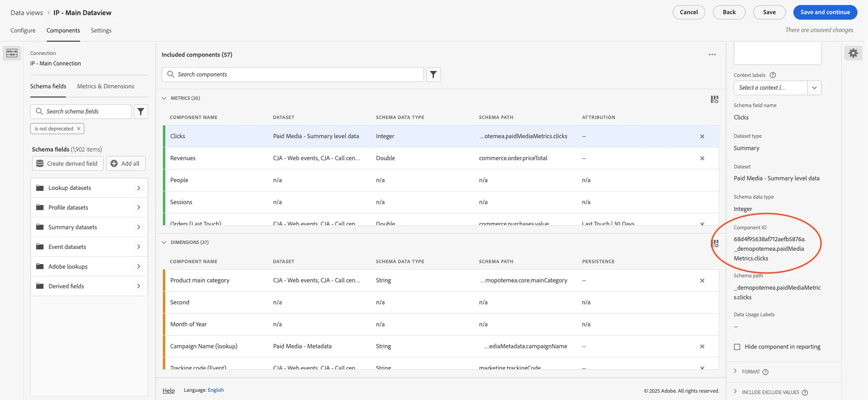Filter included components with the funnel icon
Viewport: 868px width, 400px height.
[434, 75]
